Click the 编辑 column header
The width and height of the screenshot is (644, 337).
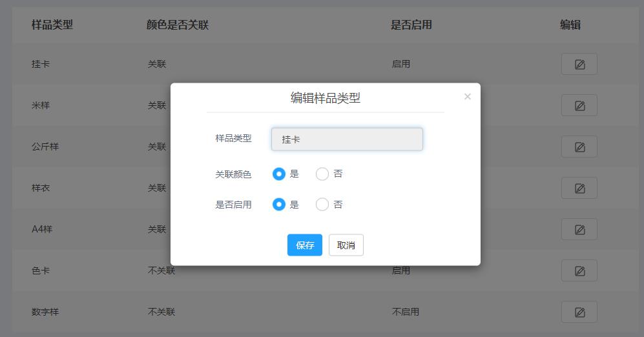pos(570,25)
